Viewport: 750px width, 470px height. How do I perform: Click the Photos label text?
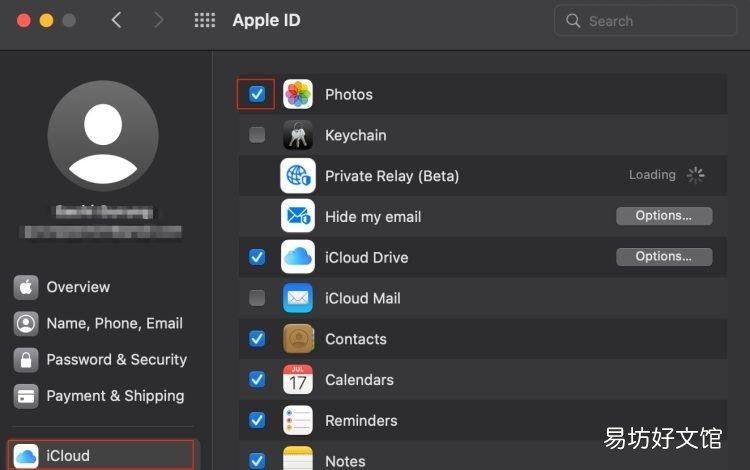(x=349, y=95)
